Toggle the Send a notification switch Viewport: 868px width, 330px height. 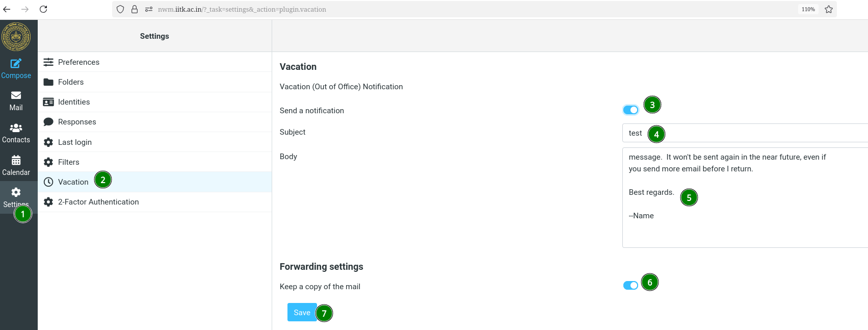point(630,110)
